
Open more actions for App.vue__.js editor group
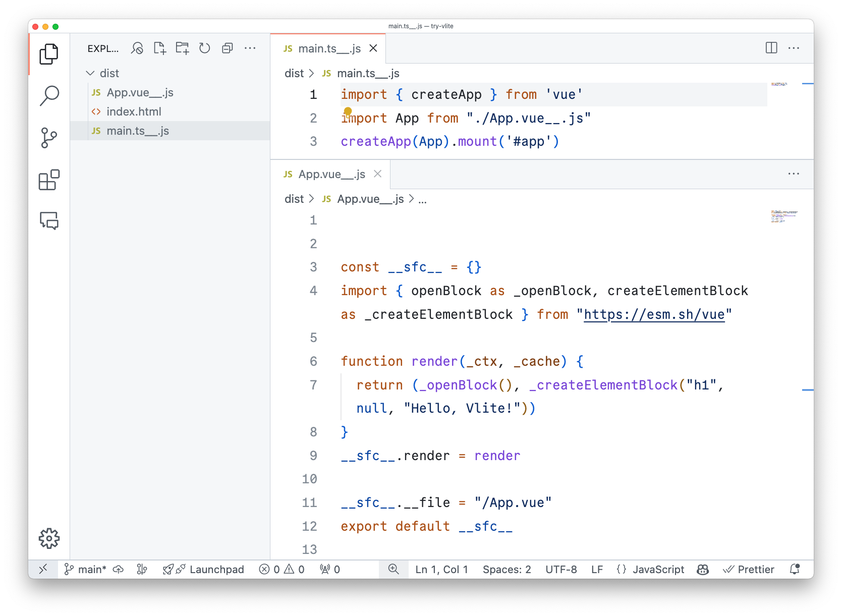coord(794,174)
